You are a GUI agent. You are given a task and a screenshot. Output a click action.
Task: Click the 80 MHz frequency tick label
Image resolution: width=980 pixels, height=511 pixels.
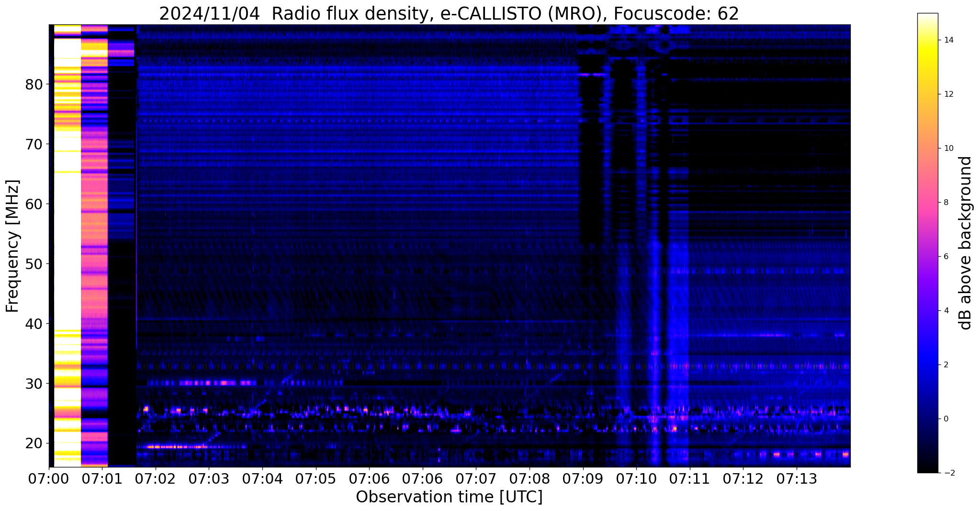tap(34, 84)
